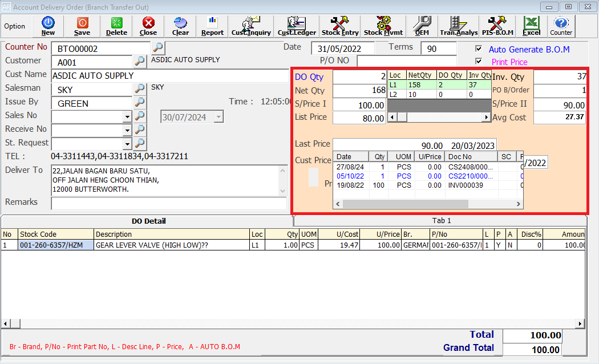599x364 pixels.
Task: Click the Remarks input field
Action: [x=169, y=203]
